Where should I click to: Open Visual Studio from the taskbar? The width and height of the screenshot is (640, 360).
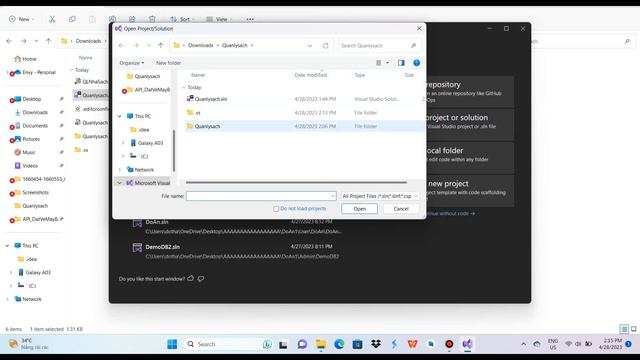tap(467, 344)
